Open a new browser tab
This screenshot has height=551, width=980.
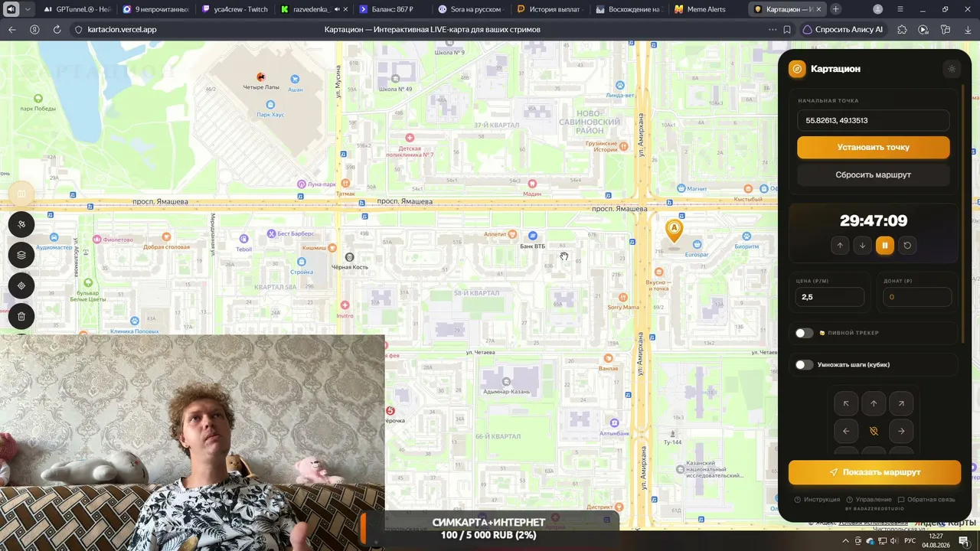tap(835, 9)
